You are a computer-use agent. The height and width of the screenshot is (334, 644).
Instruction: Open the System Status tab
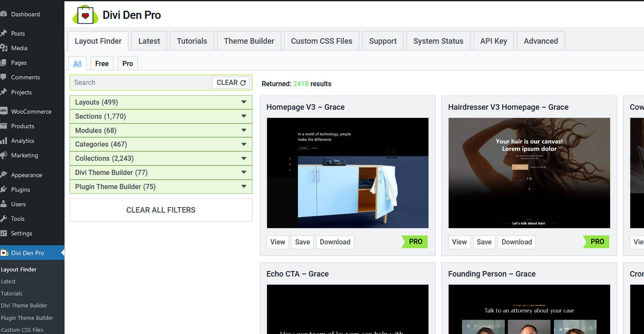click(x=438, y=41)
